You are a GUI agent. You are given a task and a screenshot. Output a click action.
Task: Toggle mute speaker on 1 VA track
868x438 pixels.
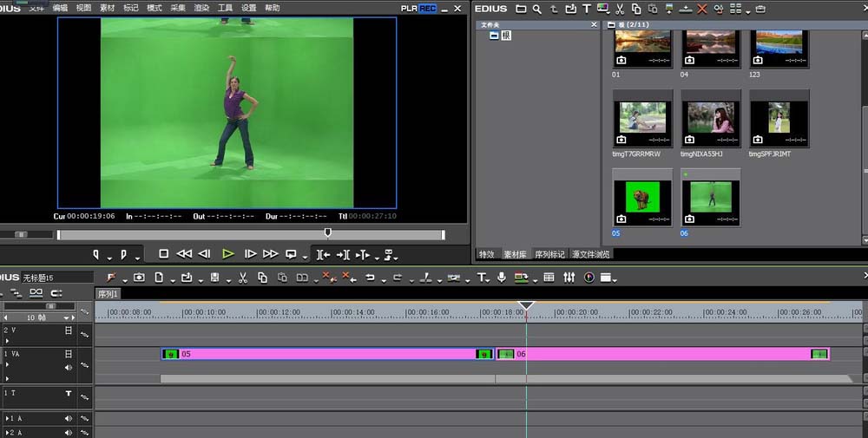pyautogui.click(x=69, y=367)
